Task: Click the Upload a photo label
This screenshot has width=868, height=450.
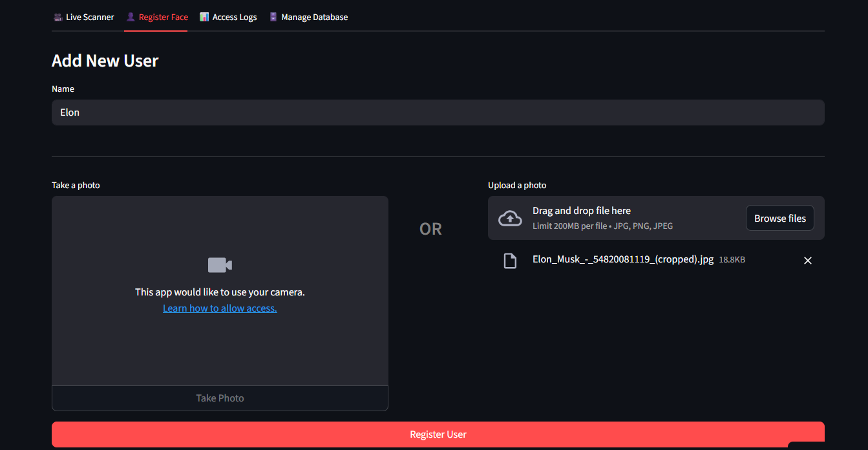Action: (517, 186)
